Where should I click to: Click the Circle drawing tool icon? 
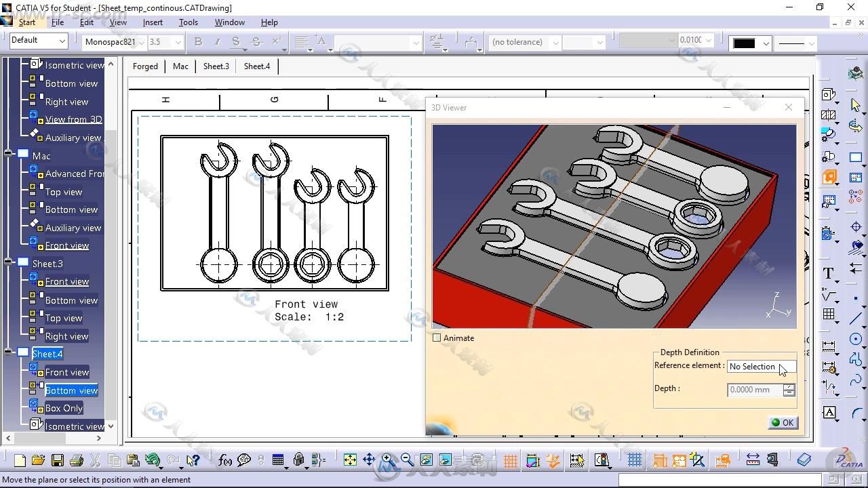pos(856,339)
